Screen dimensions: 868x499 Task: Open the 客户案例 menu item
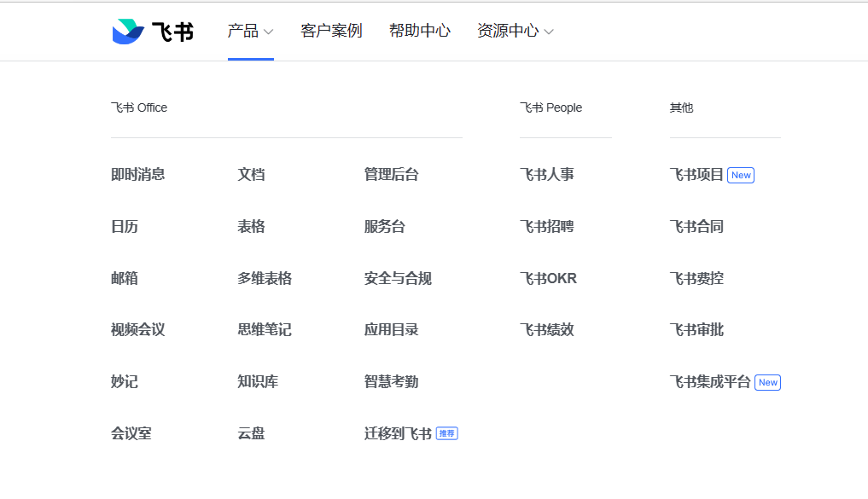331,31
